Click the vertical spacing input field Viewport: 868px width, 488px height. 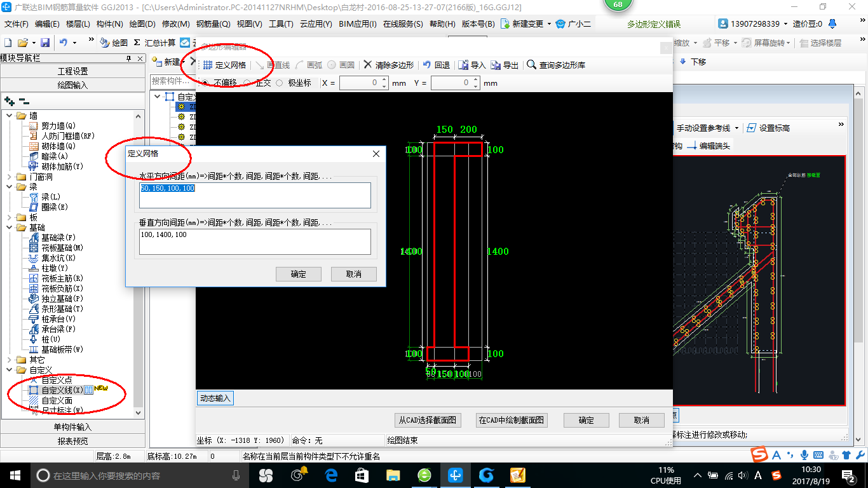click(x=255, y=241)
